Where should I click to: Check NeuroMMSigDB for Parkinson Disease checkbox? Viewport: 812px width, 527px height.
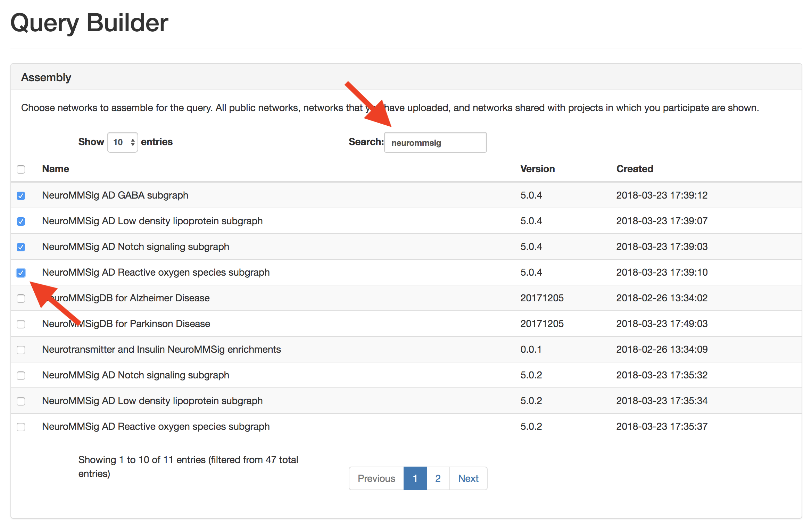pyautogui.click(x=21, y=324)
